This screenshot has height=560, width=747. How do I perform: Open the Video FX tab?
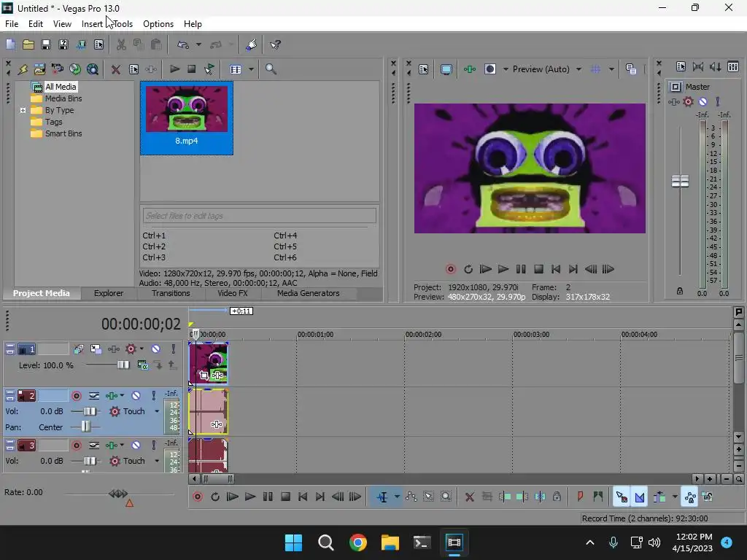(x=233, y=293)
